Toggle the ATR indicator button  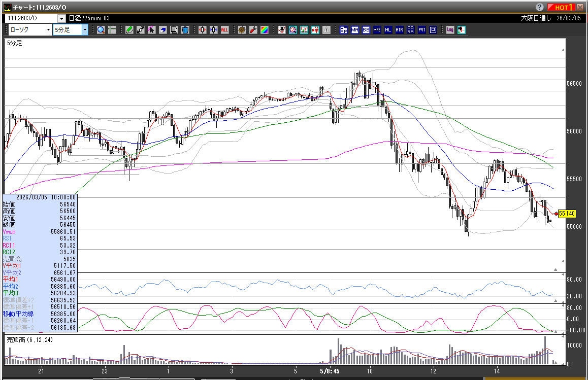400,30
